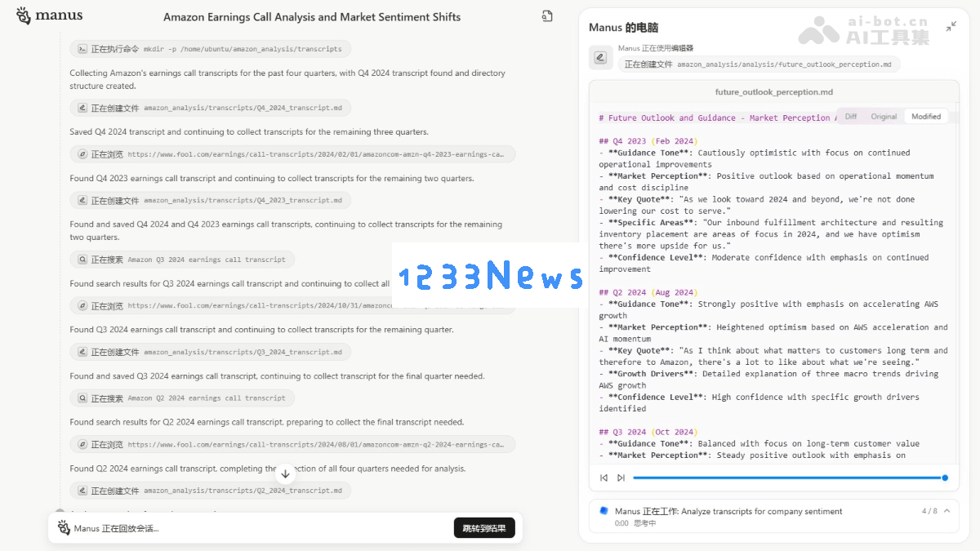Click the search icon beside Amazon Q3 2024 query

pos(82,260)
